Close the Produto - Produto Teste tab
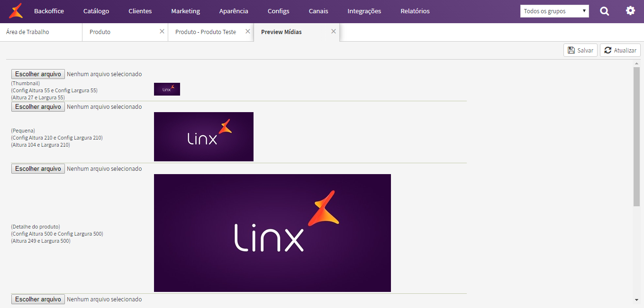This screenshot has height=308, width=644. [x=248, y=31]
